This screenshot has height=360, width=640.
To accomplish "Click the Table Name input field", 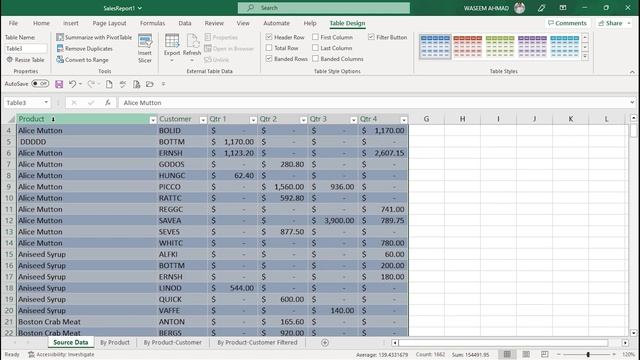I will [26, 49].
